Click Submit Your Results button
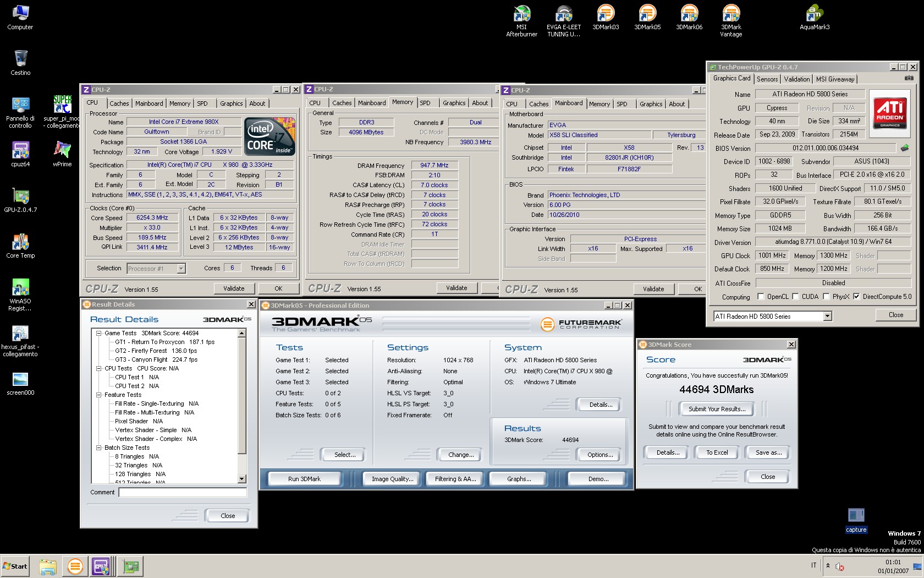This screenshot has height=578, width=924. [717, 409]
